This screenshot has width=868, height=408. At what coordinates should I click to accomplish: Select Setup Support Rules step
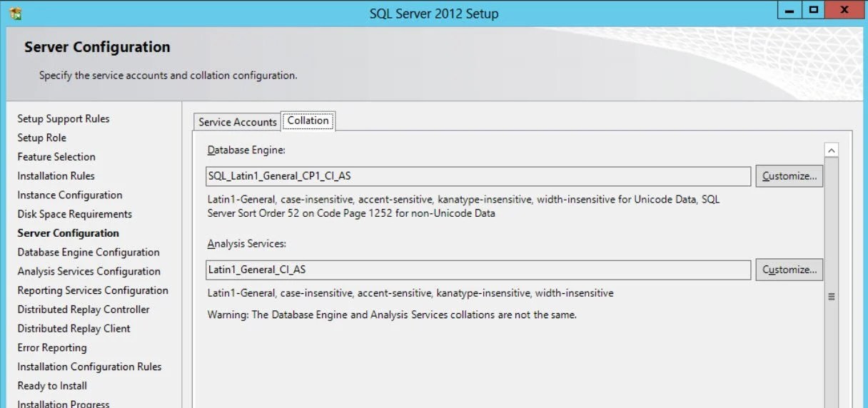tap(64, 118)
